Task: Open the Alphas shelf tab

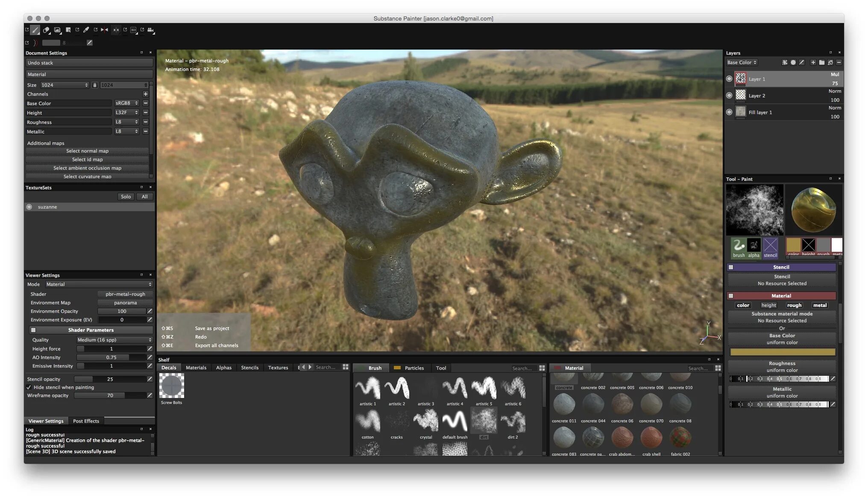Action: click(223, 368)
